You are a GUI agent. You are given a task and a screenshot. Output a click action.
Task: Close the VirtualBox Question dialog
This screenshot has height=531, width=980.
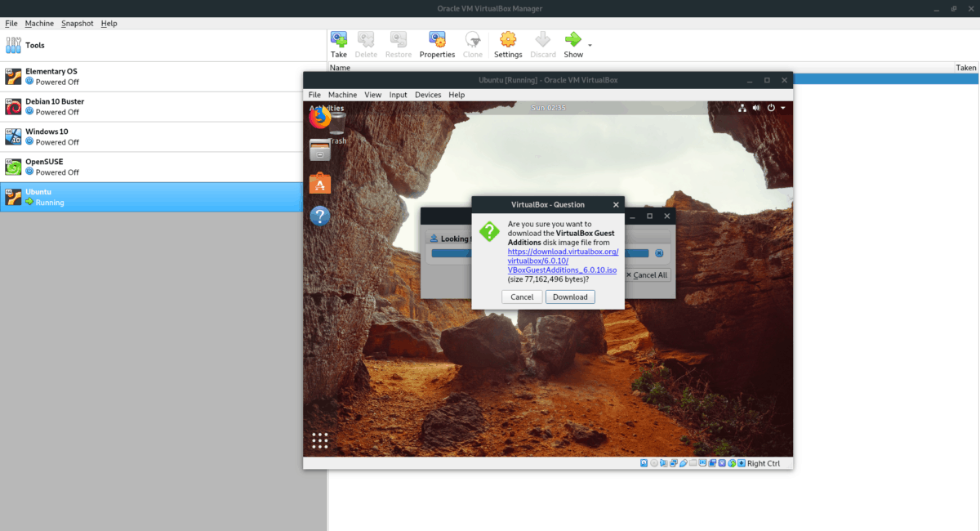(616, 204)
